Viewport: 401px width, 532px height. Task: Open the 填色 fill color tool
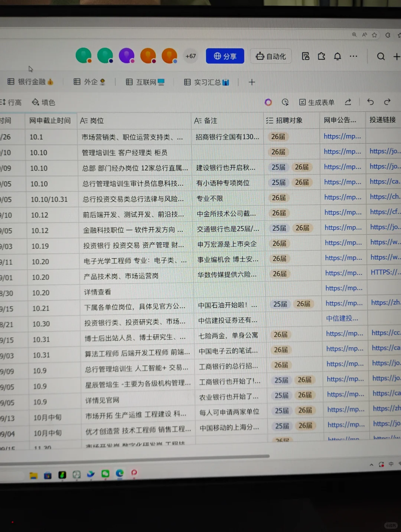coord(43,102)
